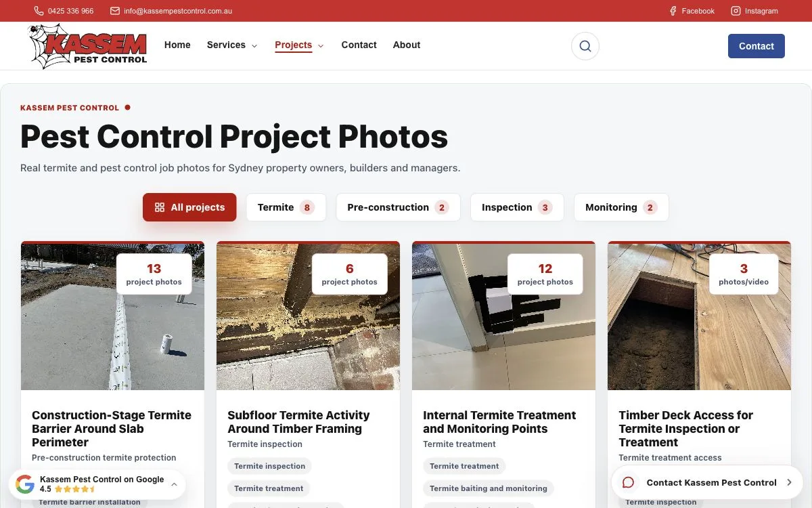Click the 13 project photos badge
812x508 pixels.
[154, 274]
